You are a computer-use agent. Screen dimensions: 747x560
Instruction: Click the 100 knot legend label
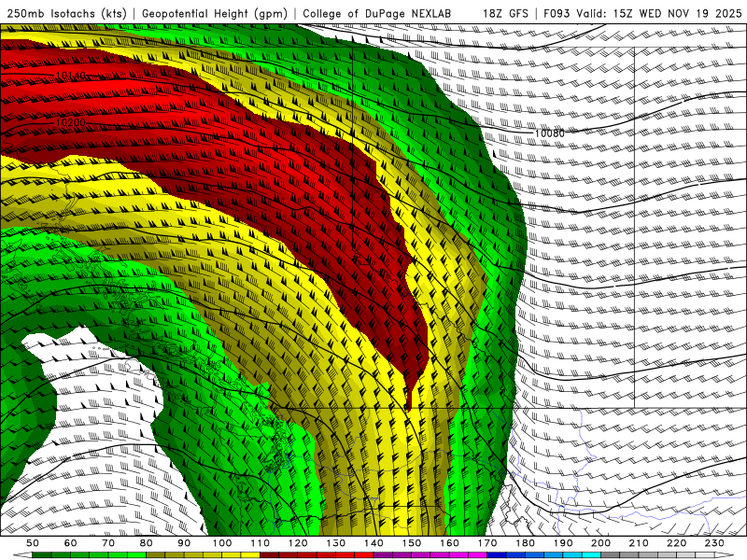point(222,543)
